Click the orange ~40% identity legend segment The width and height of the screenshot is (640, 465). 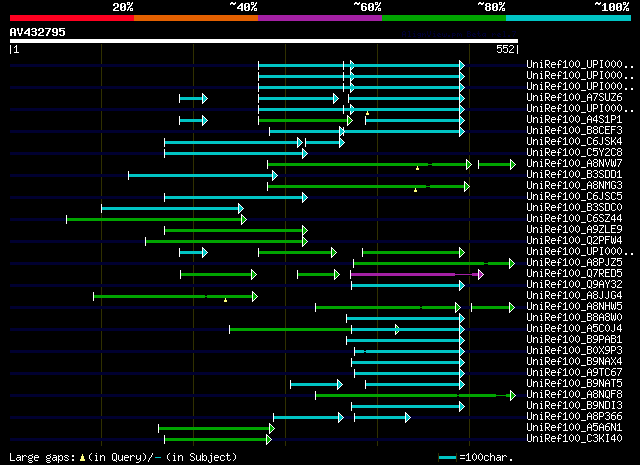pyautogui.click(x=196, y=18)
